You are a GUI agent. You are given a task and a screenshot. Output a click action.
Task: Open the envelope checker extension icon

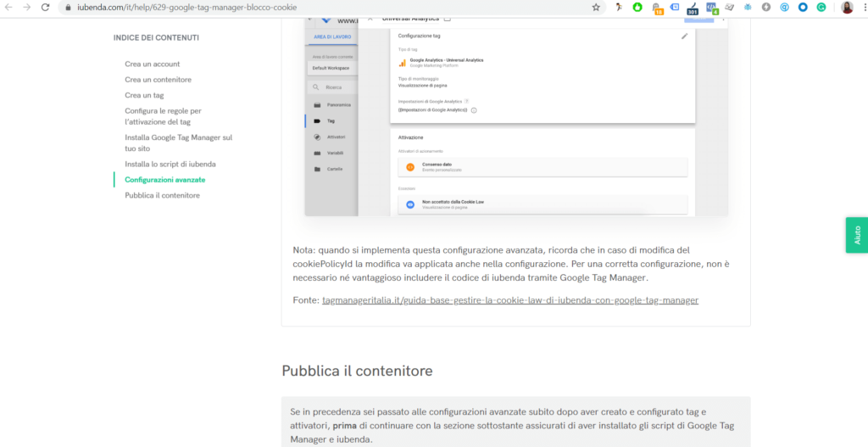pos(730,7)
